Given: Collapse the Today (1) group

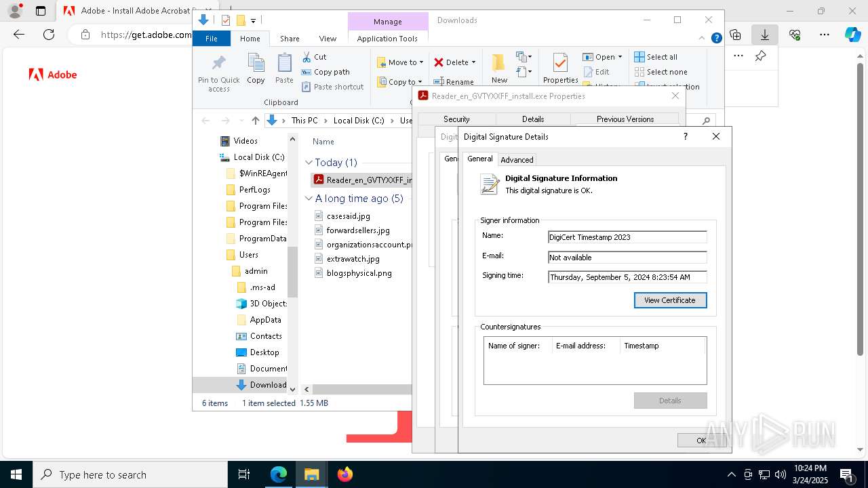Looking at the screenshot, I should tap(309, 163).
